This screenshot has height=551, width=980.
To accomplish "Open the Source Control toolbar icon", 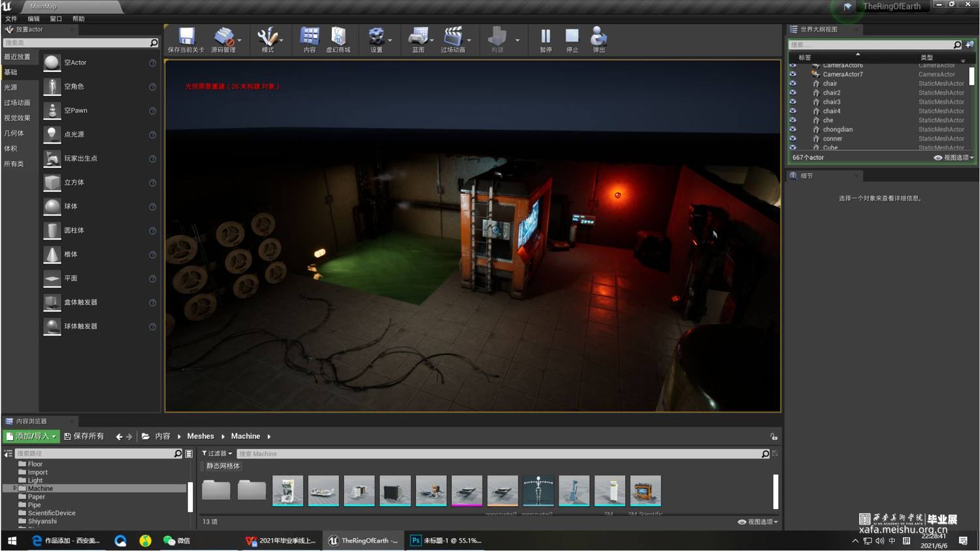I will pyautogui.click(x=223, y=37).
